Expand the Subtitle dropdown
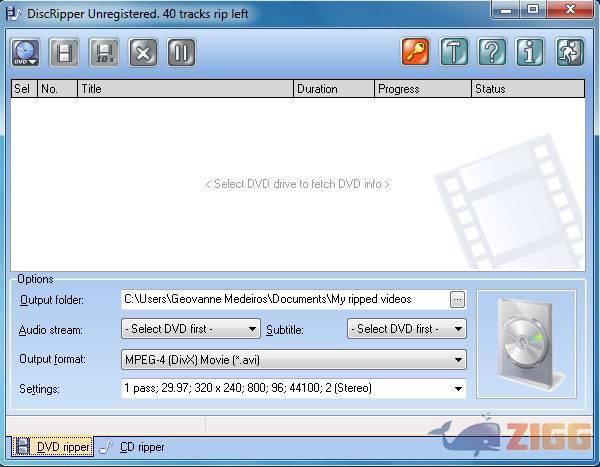Viewport: 600px width, 467px height. 407,329
